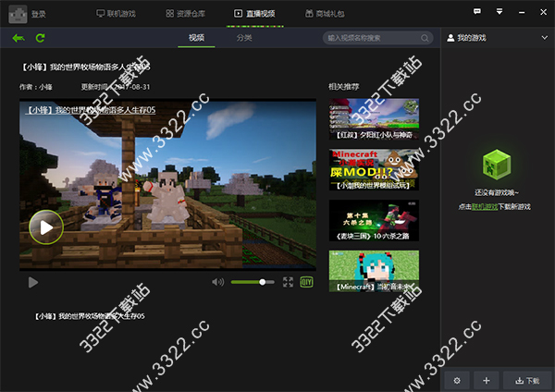Image resolution: width=555 pixels, height=392 pixels.
Task: Open the 麦块三国 10 六杀之路 video
Action: click(x=374, y=221)
